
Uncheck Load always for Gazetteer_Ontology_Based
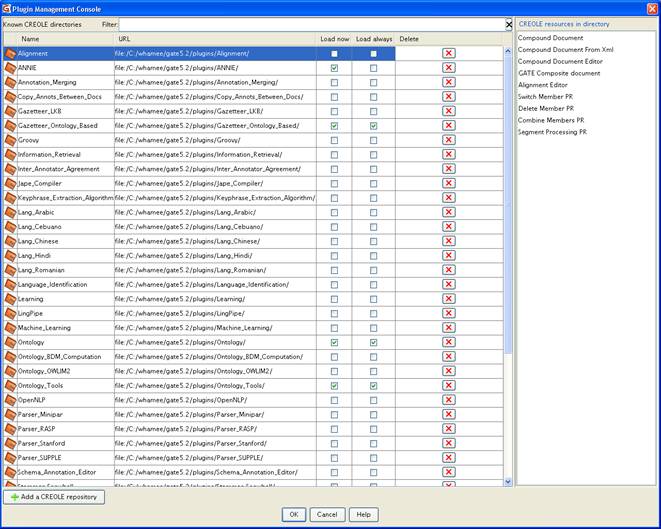tap(373, 126)
